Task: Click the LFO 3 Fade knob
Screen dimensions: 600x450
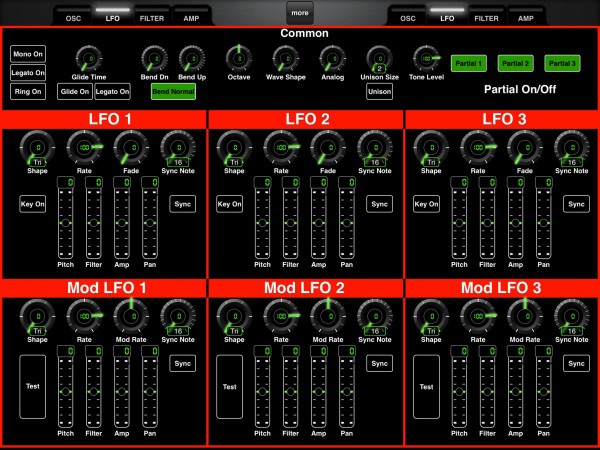Action: [x=525, y=148]
